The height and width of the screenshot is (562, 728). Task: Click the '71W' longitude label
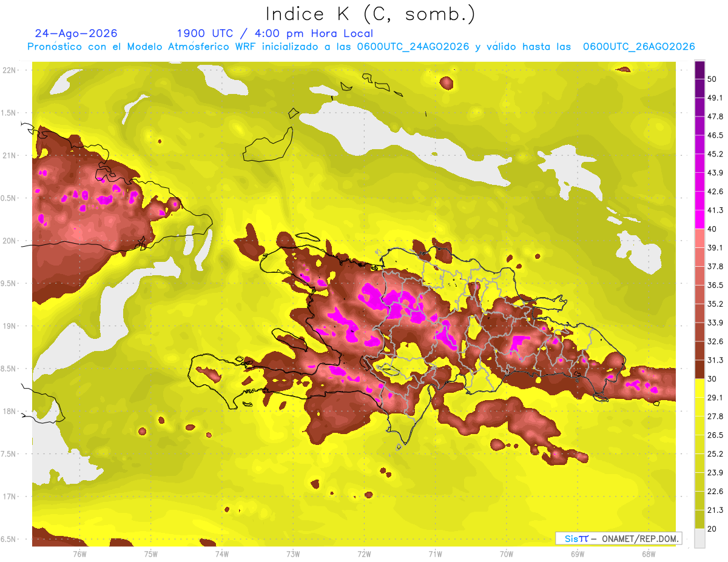click(435, 554)
